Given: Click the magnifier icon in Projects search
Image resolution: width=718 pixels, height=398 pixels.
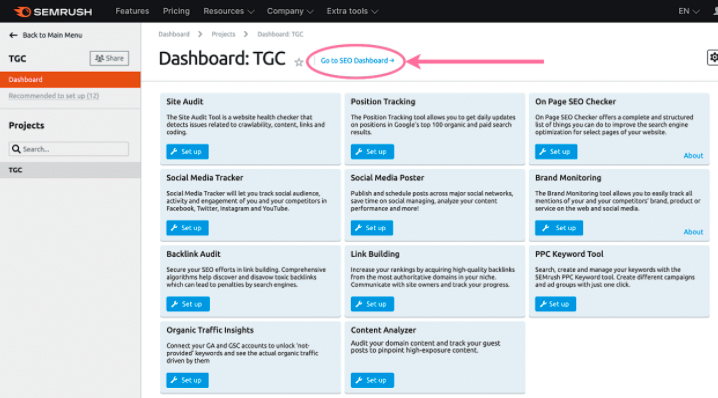Looking at the screenshot, I should click(x=16, y=149).
